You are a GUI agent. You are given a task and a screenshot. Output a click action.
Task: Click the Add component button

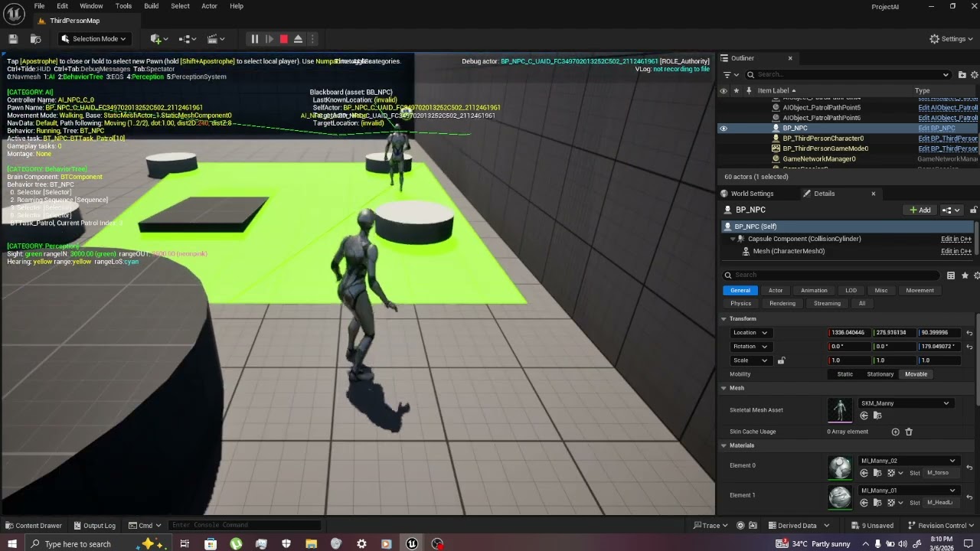(x=920, y=210)
